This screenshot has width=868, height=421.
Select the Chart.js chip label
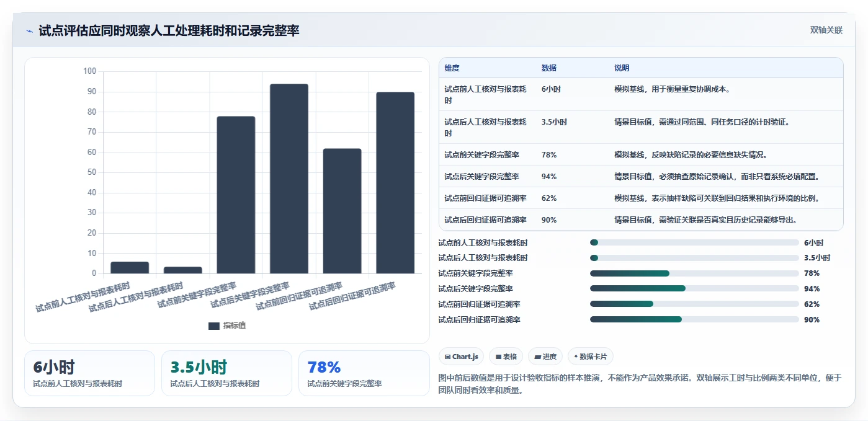pos(465,357)
